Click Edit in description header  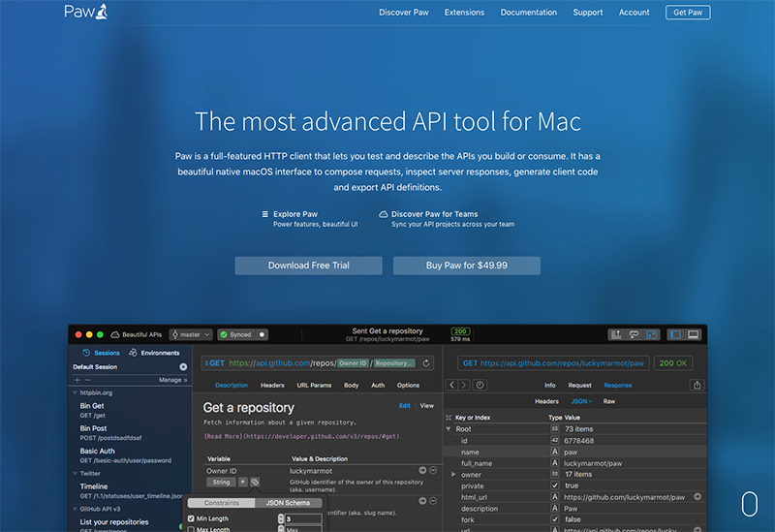404,406
